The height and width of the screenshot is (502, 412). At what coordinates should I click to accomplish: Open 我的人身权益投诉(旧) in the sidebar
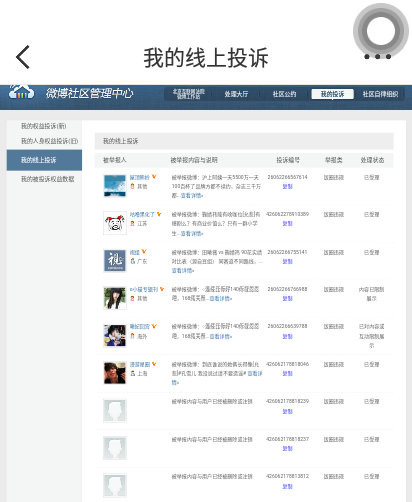click(50, 141)
